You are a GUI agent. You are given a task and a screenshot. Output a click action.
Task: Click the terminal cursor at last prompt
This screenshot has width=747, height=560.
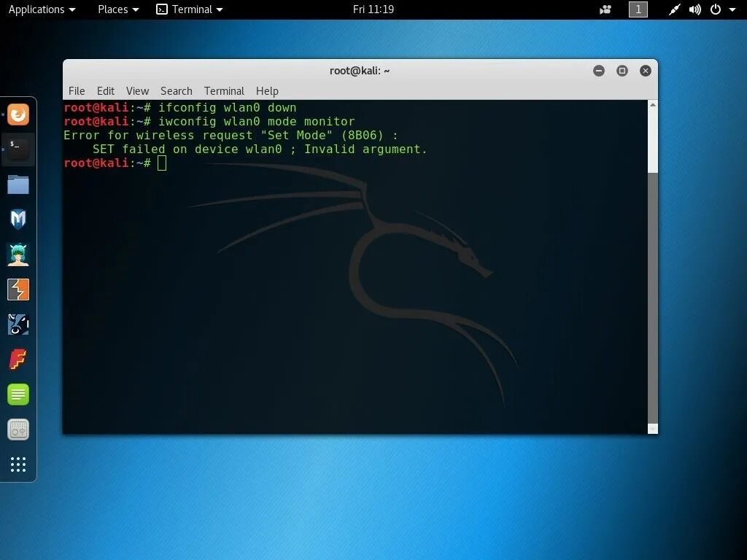[162, 163]
